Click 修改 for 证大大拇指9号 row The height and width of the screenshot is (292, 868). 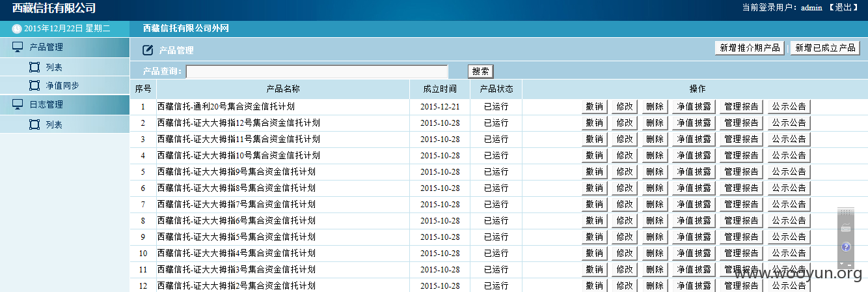coord(625,171)
